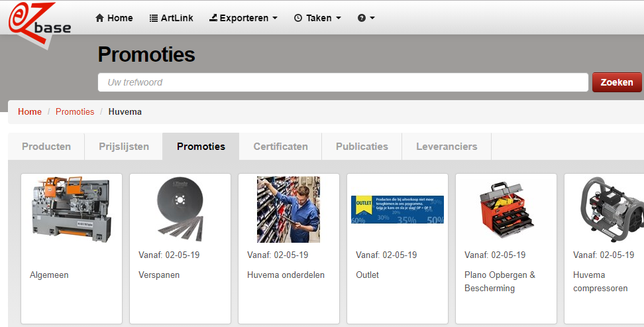Open the orange toolbox thumbnail image
Viewport: 644px width, 327px height.
click(506, 211)
